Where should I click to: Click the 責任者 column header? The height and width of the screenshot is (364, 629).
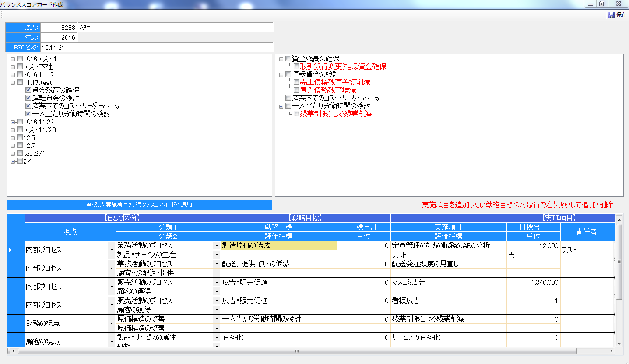click(586, 232)
